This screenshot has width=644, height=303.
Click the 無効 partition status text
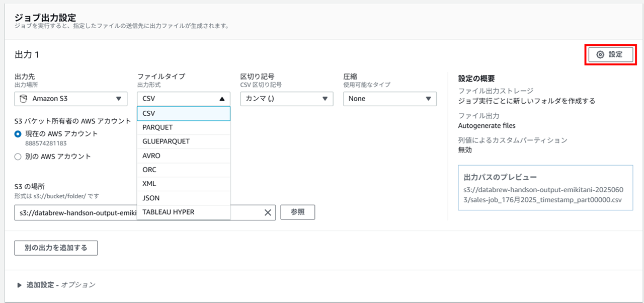point(465,150)
